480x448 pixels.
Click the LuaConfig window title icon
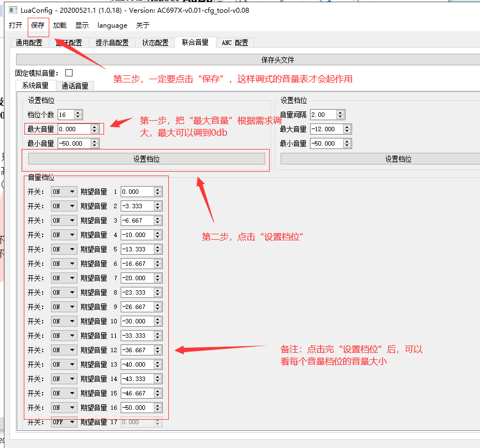[x=13, y=10]
